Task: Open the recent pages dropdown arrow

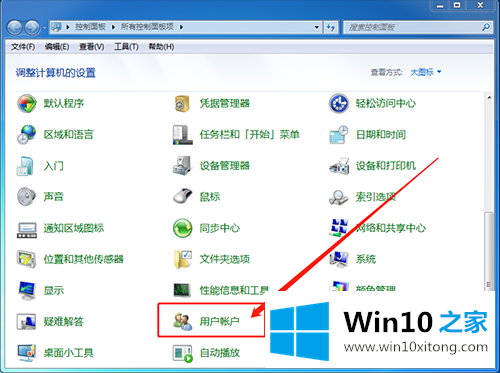Action: pyautogui.click(x=45, y=28)
